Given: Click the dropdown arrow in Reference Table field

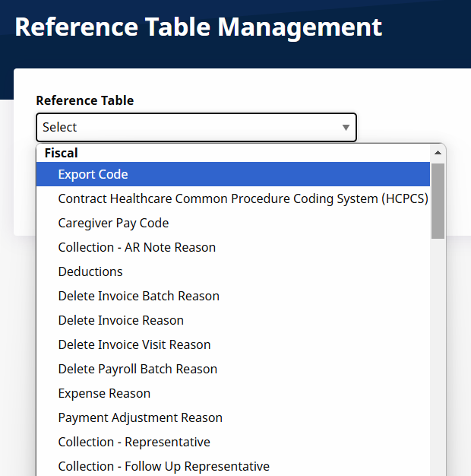Looking at the screenshot, I should pos(346,128).
